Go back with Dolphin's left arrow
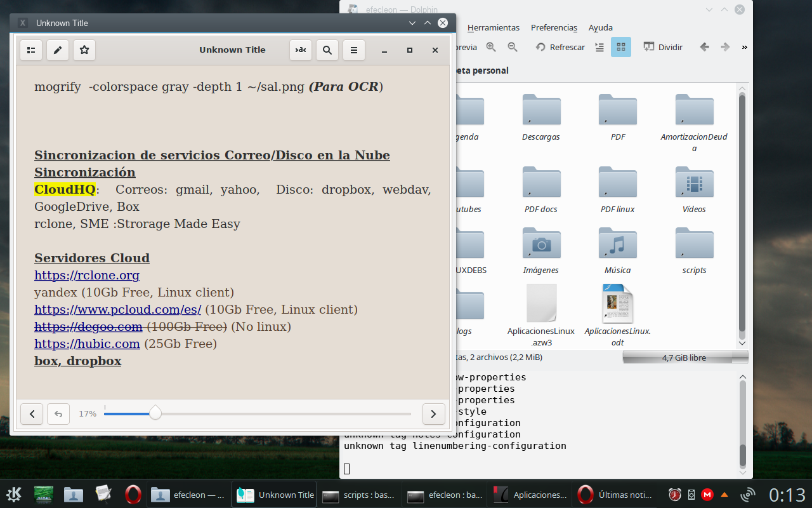This screenshot has width=812, height=508. coord(704,47)
